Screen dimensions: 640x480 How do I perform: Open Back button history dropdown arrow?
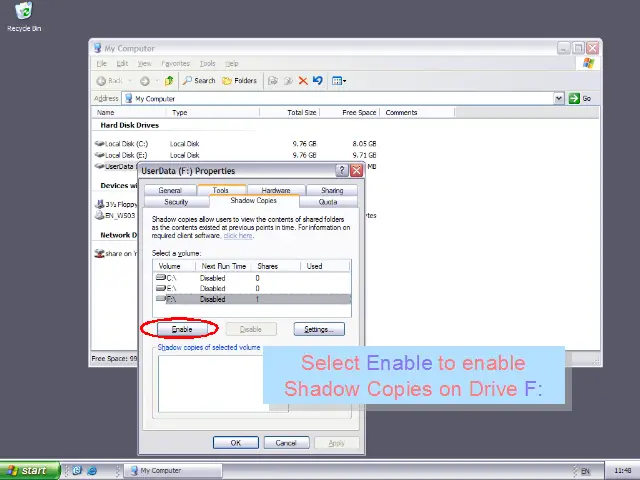130,81
